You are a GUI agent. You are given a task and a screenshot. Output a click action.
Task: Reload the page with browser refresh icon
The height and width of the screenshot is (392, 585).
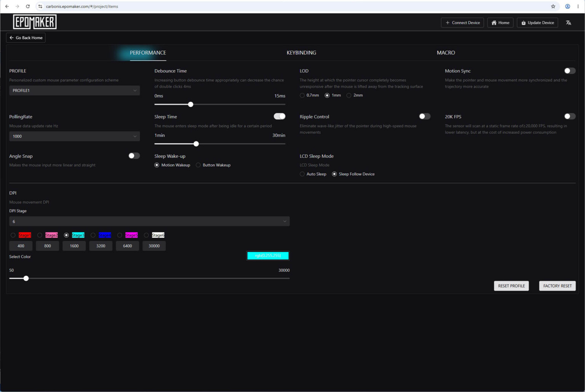28,6
